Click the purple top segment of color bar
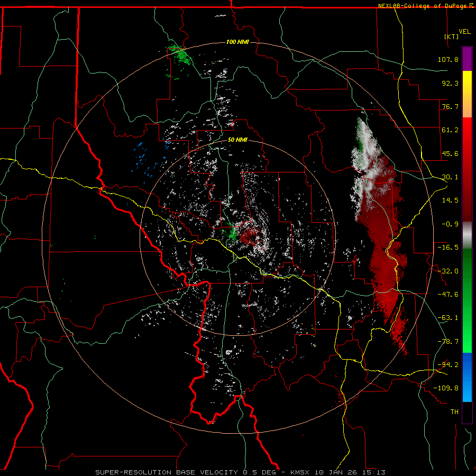Image resolution: width=476 pixels, height=476 pixels. (467, 59)
